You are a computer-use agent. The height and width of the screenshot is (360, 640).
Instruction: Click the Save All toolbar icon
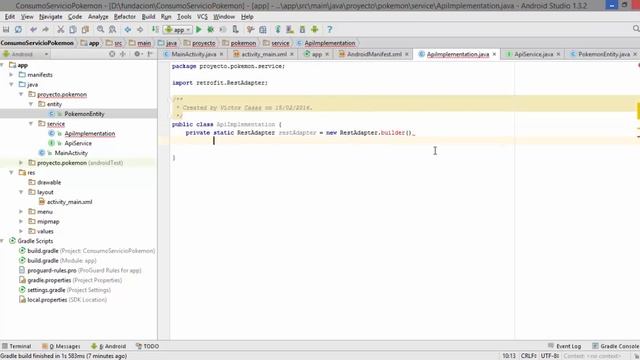[x=6, y=29]
